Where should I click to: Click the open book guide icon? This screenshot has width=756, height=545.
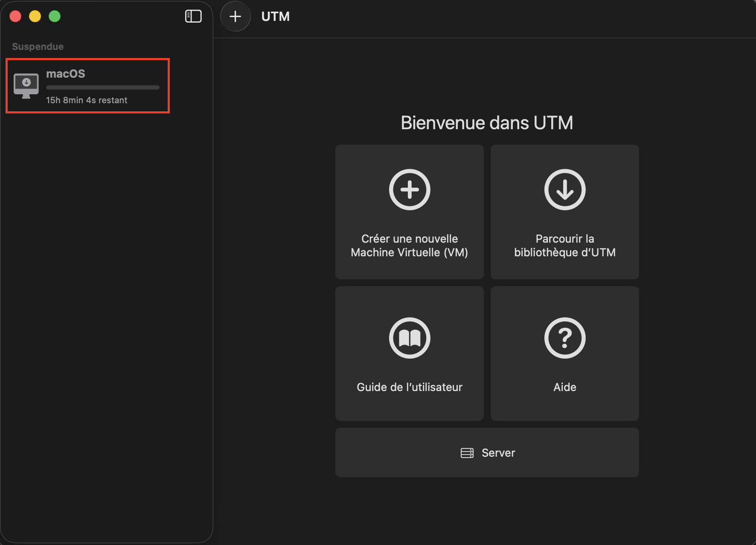coord(410,338)
